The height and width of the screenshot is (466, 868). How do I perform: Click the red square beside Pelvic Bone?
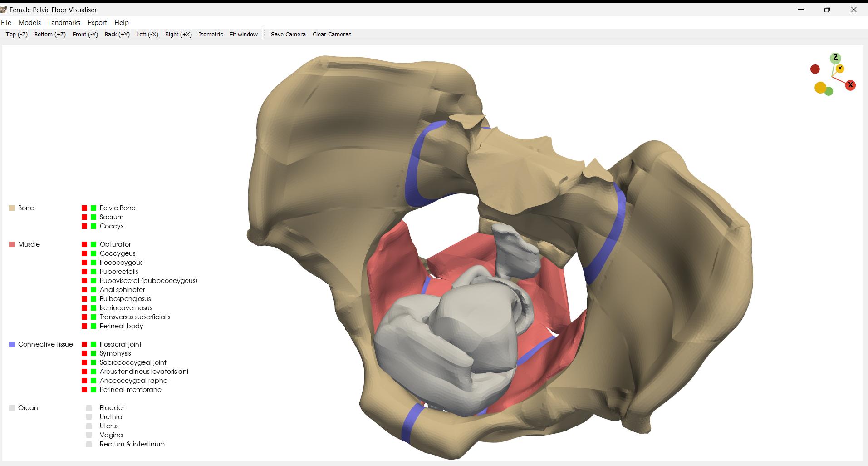(84, 208)
